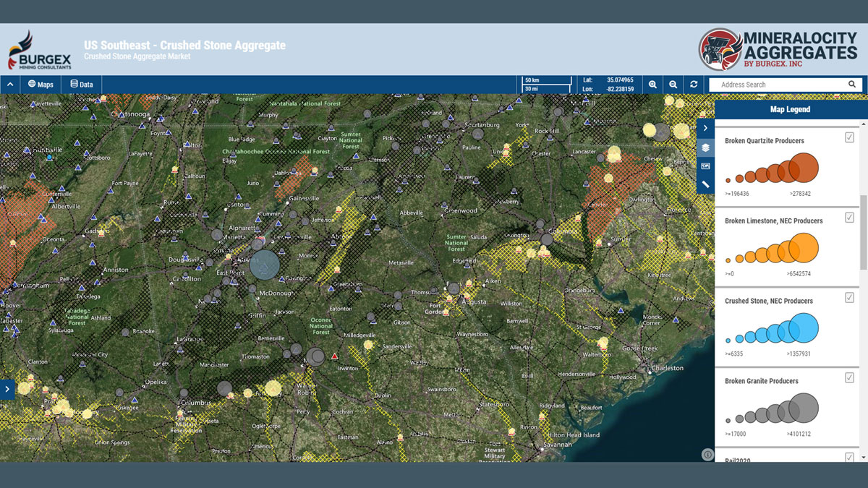Click the map info icon
868x488 pixels.
click(x=707, y=454)
